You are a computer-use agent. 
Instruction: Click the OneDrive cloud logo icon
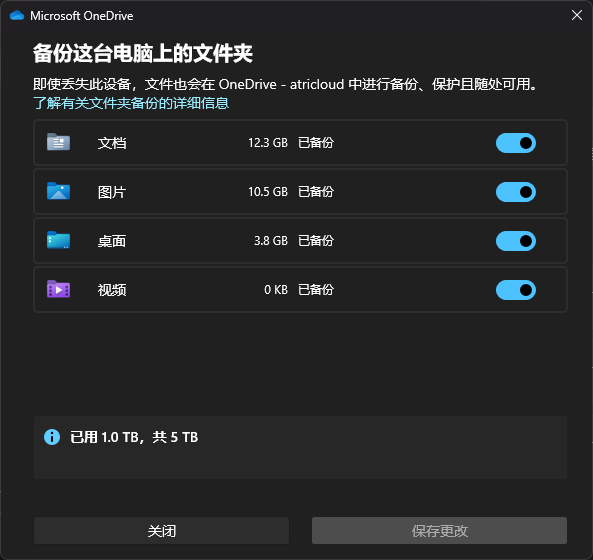17,16
